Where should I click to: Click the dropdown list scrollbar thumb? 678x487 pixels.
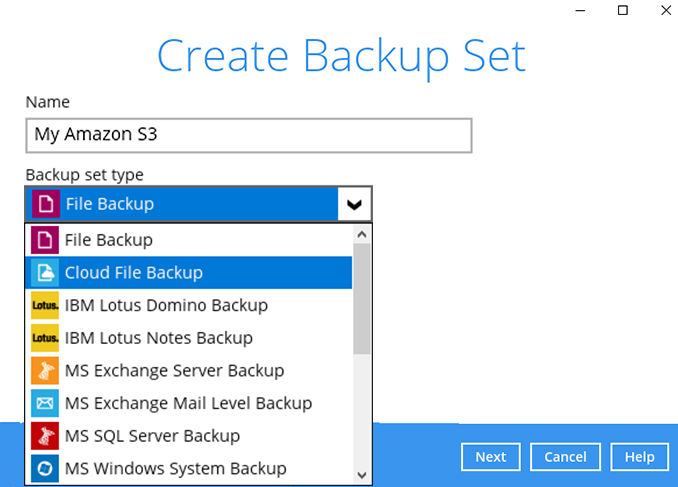[362, 299]
